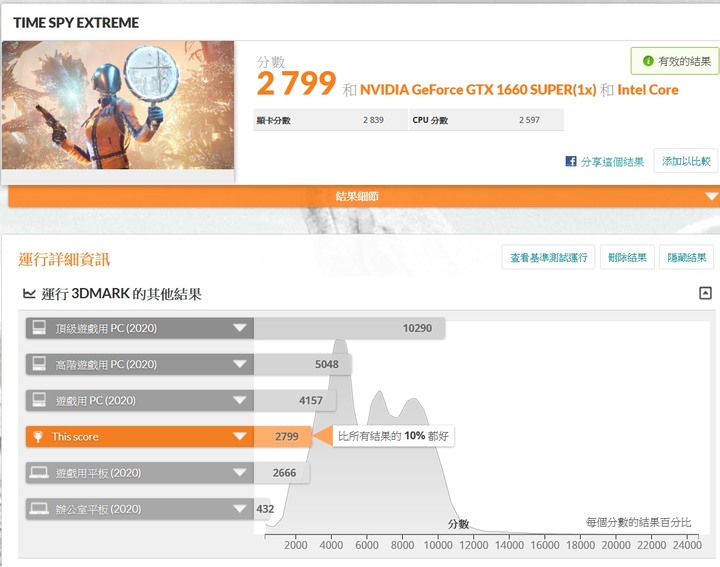Click the 比所有結果的 10% 都好 tooltip
The height and width of the screenshot is (567, 720).
pyautogui.click(x=393, y=436)
